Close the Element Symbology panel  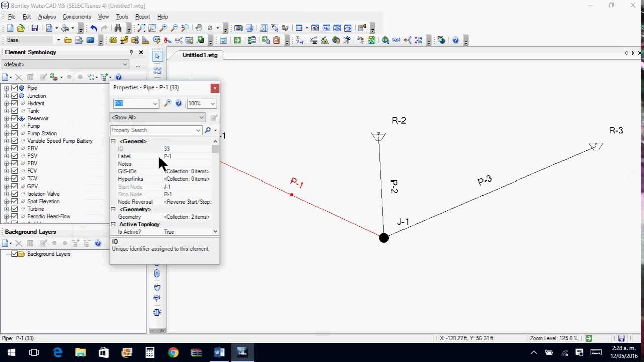[141, 52]
